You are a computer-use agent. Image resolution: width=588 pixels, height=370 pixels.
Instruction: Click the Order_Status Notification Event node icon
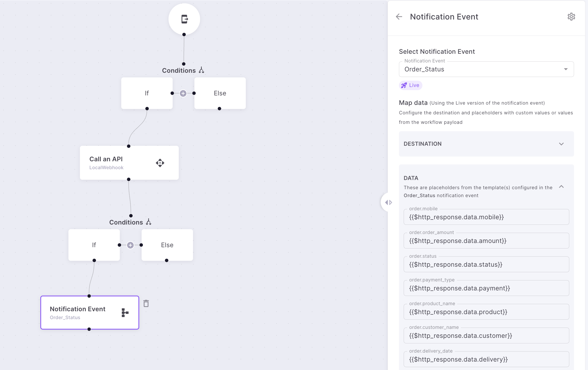coord(125,313)
